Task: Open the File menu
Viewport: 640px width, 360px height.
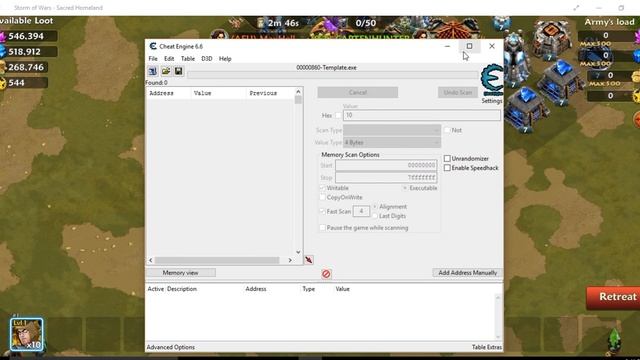Action: point(153,59)
